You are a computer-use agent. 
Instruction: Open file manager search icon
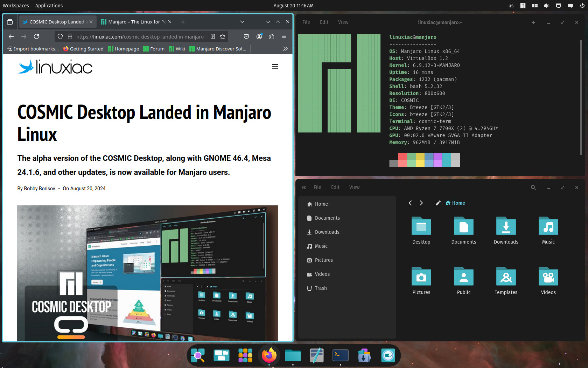[533, 188]
